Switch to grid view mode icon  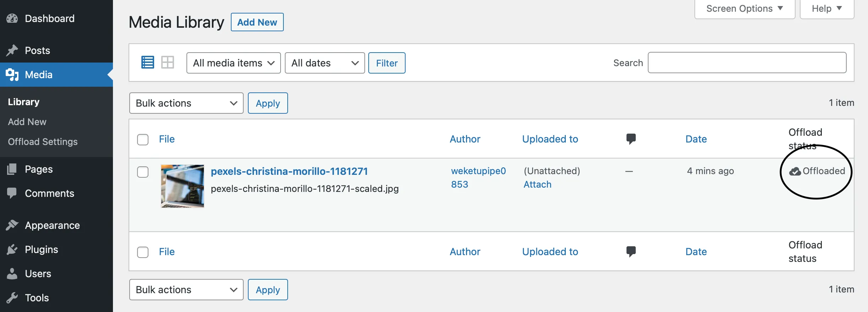(x=168, y=63)
